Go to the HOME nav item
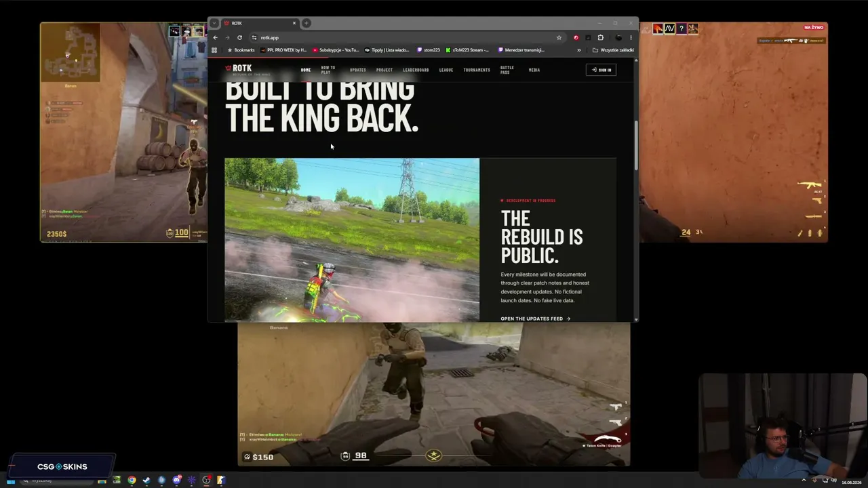This screenshot has width=868, height=488. [x=306, y=70]
